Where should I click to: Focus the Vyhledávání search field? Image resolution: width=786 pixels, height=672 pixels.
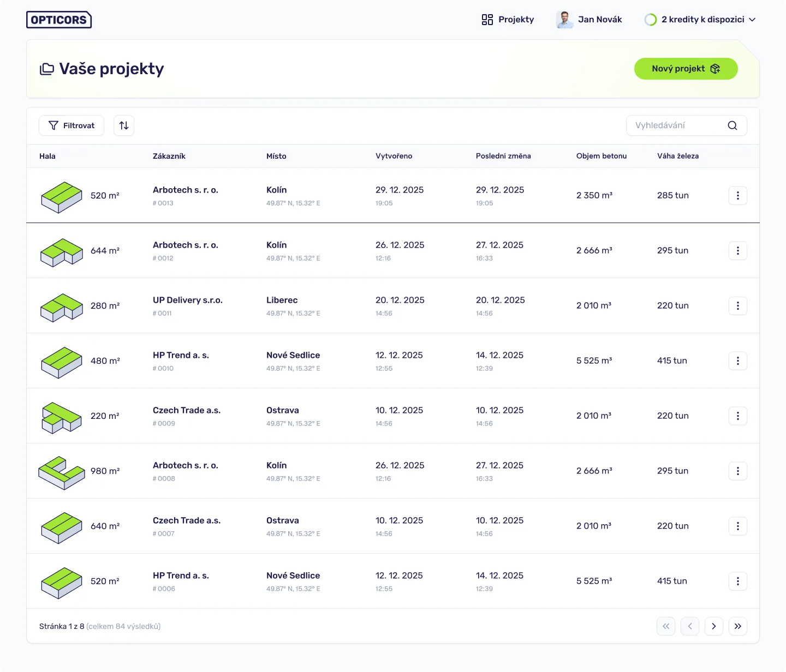coord(686,125)
